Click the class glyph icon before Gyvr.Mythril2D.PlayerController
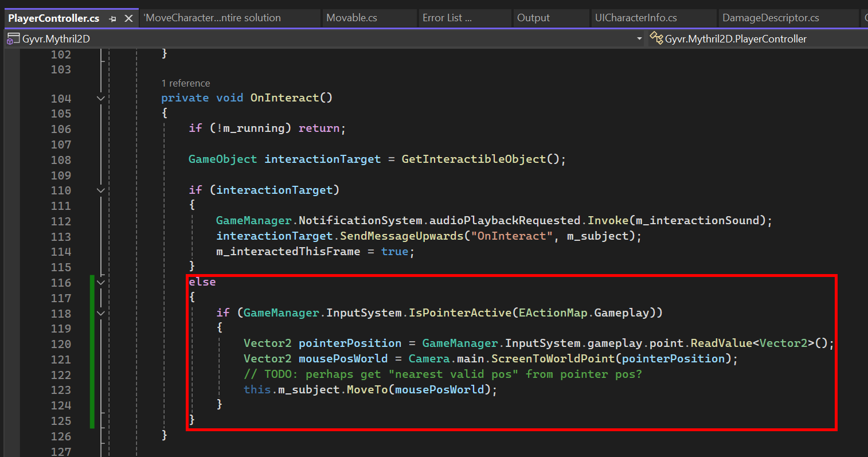Image resolution: width=868 pixels, height=457 pixels. coord(655,38)
